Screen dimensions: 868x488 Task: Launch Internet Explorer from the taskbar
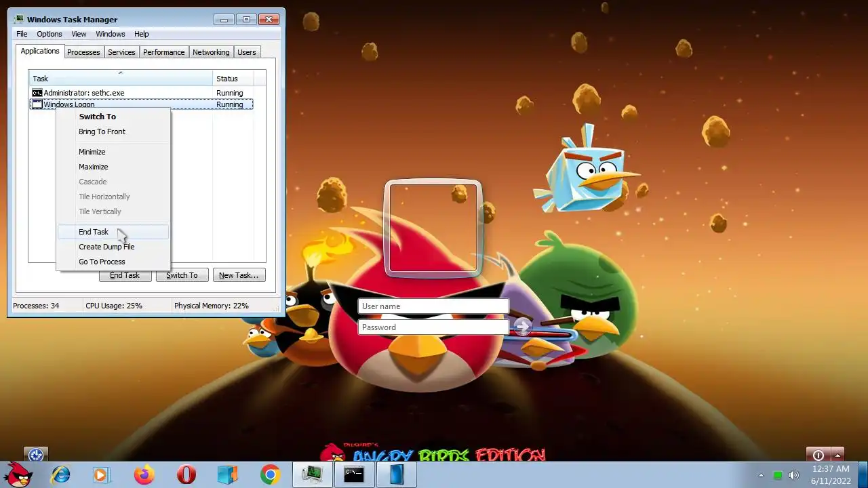(x=61, y=475)
